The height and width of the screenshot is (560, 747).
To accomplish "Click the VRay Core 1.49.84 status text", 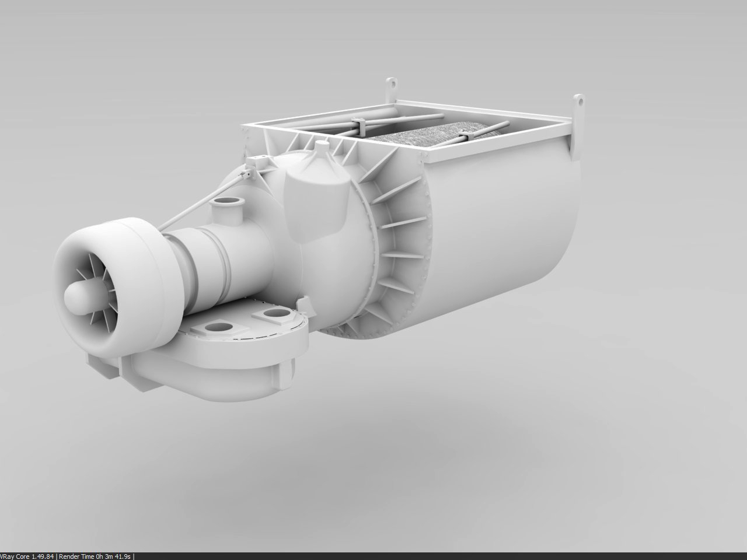I will 27,556.
